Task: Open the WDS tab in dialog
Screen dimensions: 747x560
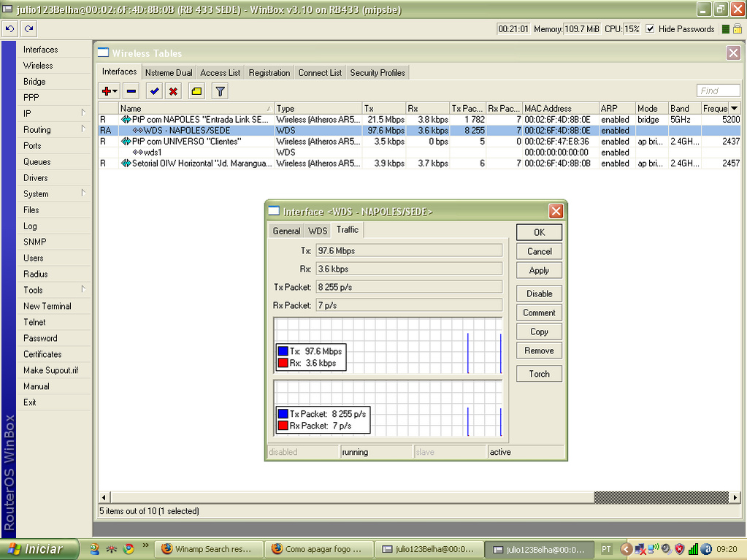Action: pos(318,231)
